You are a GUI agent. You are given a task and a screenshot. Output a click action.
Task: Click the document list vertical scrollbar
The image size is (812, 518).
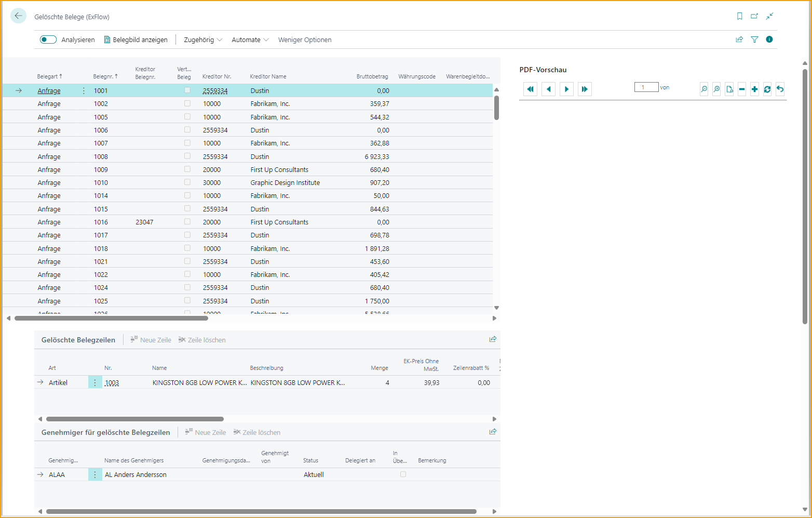click(x=496, y=108)
